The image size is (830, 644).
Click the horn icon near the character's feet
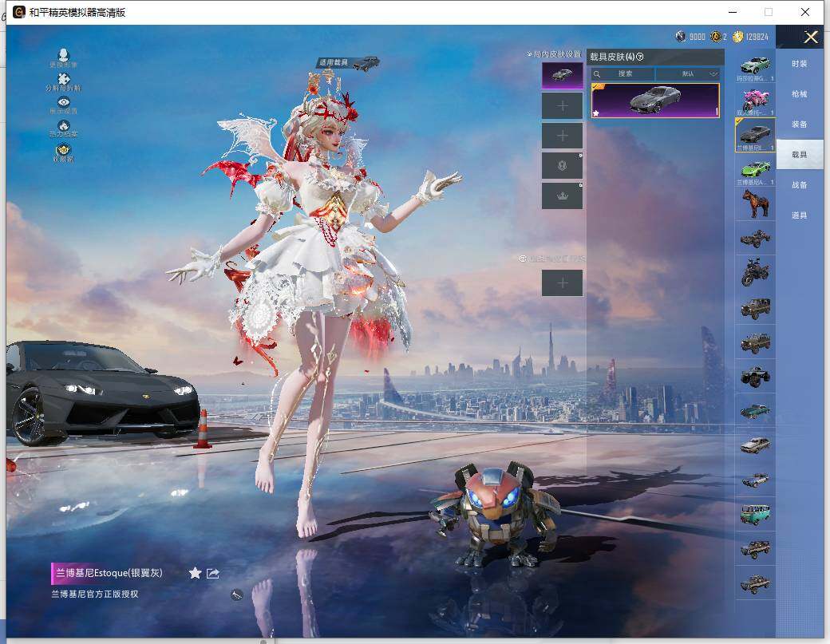236,594
